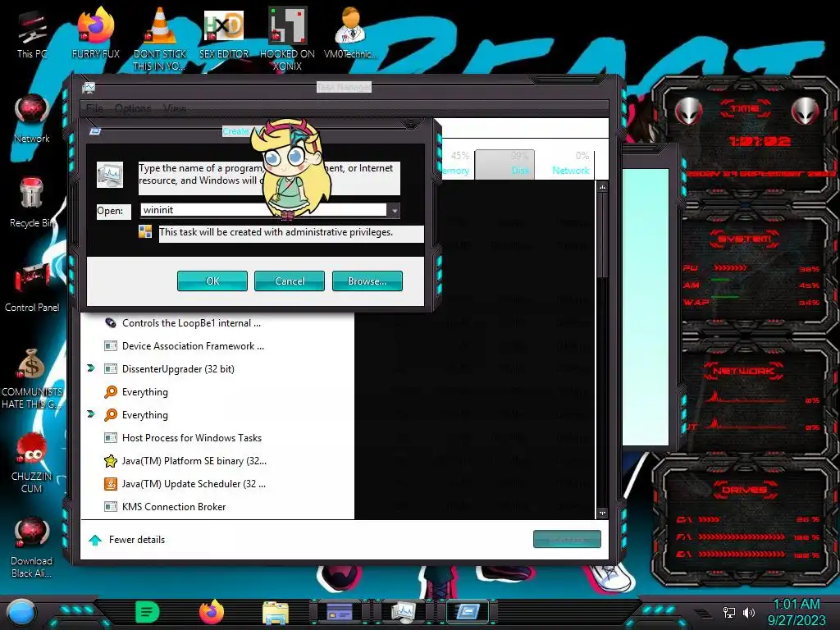The image size is (840, 630).
Task: Collapse Task Manager with Fewer details
Action: [127, 540]
